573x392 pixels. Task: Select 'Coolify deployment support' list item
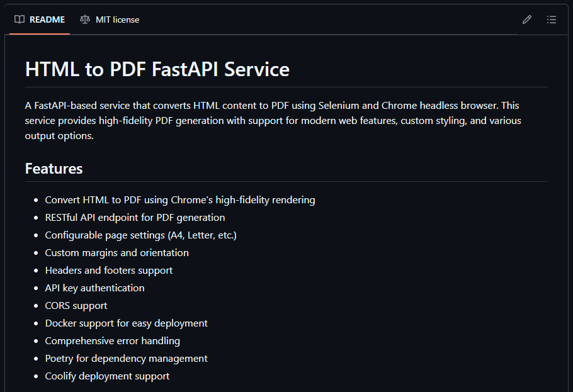[107, 376]
